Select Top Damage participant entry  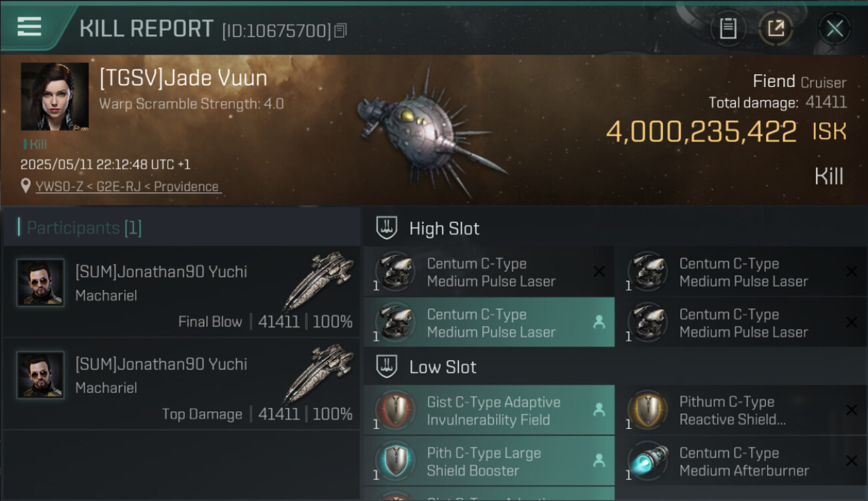[182, 384]
